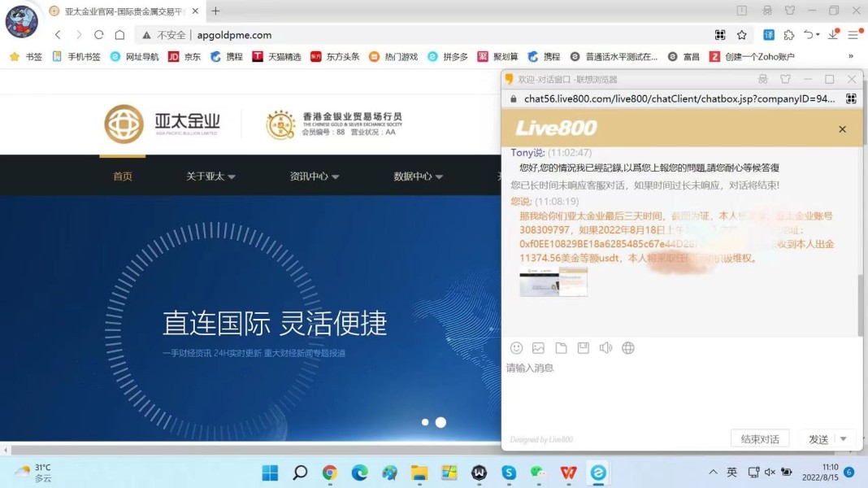The width and height of the screenshot is (868, 488).
Task: Open the 手机书签 bookmark
Action: pyautogui.click(x=76, y=56)
